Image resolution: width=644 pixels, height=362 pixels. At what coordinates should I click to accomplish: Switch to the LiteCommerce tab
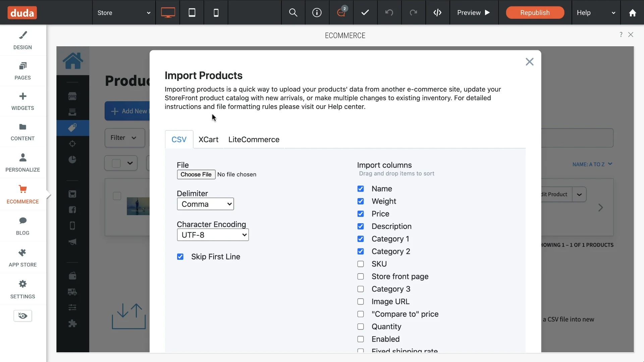click(254, 139)
